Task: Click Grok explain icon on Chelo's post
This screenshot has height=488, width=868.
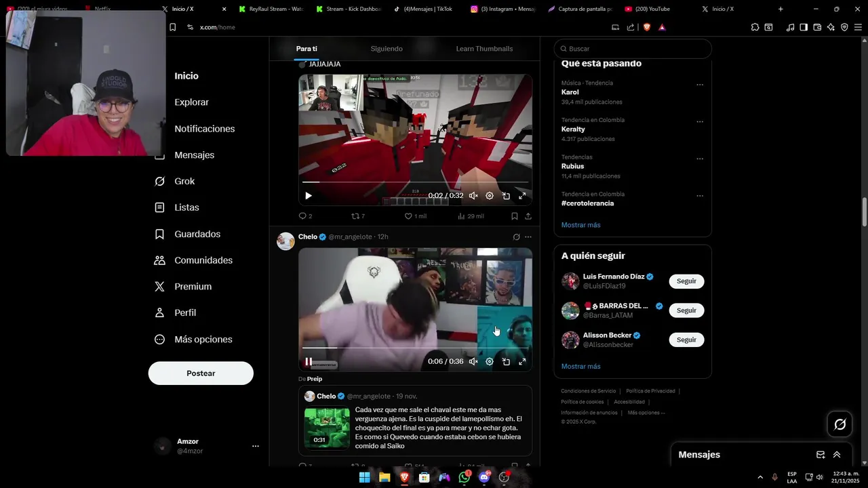Action: [516, 237]
